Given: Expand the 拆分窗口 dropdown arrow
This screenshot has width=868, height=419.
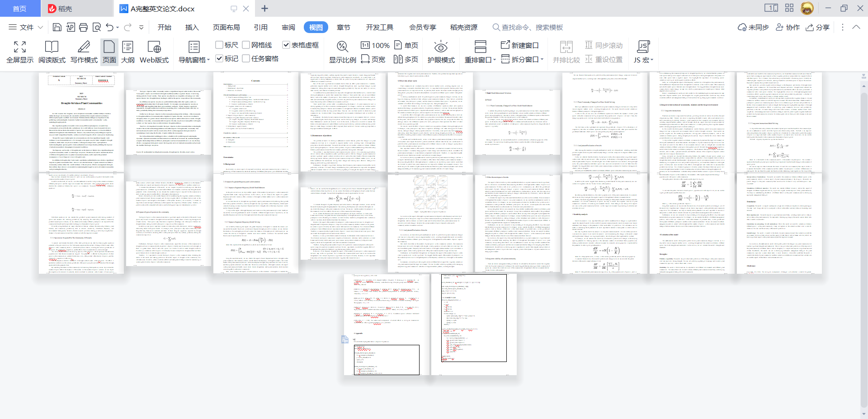Looking at the screenshot, I should coord(542,59).
